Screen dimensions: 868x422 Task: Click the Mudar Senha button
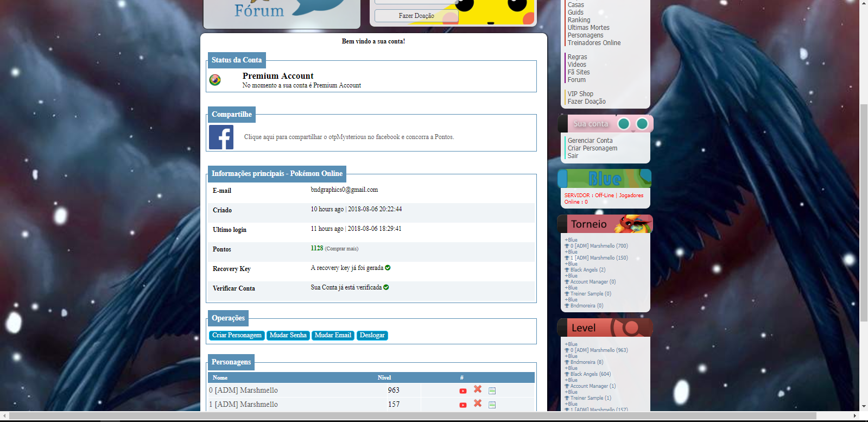point(288,336)
